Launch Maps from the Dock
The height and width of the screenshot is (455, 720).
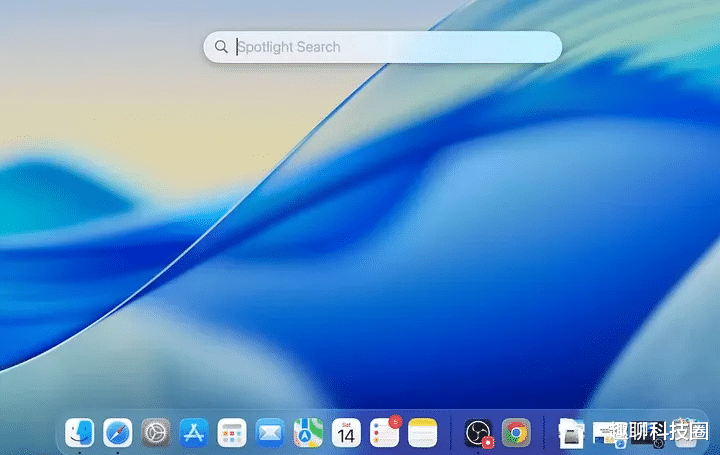(308, 433)
